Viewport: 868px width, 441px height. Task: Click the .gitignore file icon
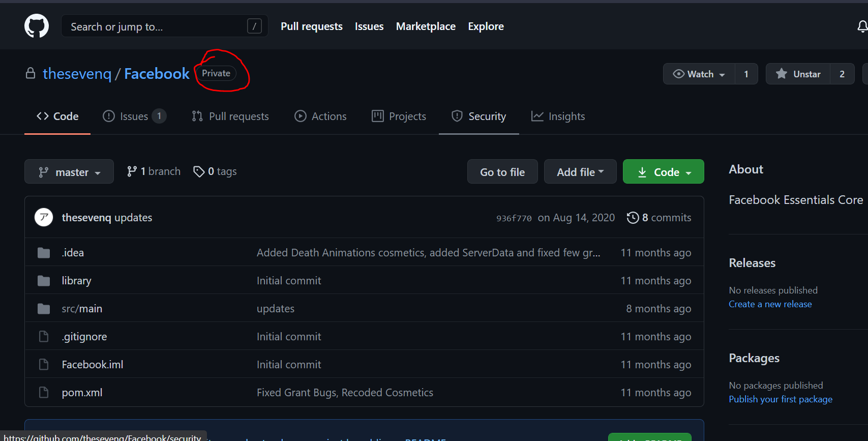tap(44, 337)
